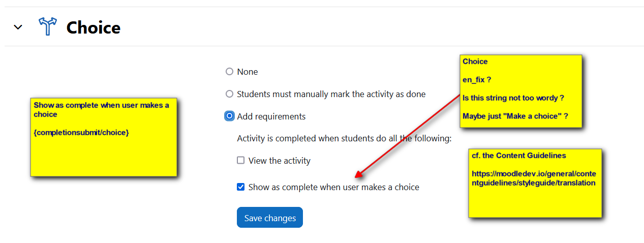Viewport: 644px width, 243px height.
Task: Click the "Add requirements" label text
Action: (271, 116)
